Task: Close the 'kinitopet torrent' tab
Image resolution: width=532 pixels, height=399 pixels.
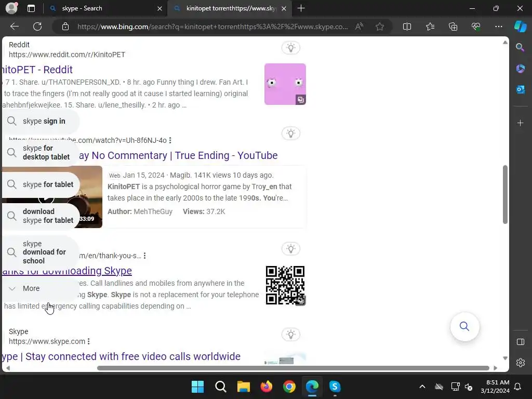Action: pos(284,8)
